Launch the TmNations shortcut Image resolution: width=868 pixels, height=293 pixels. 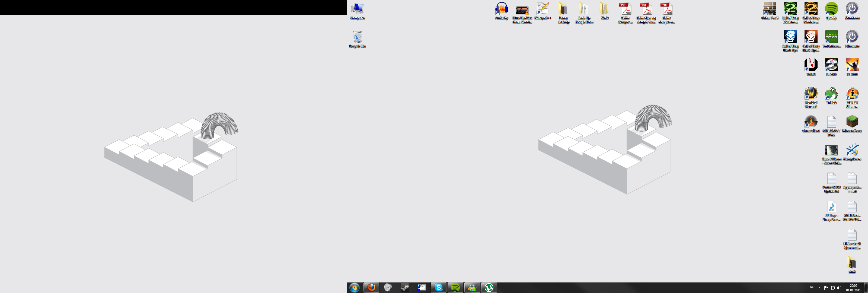[831, 39]
